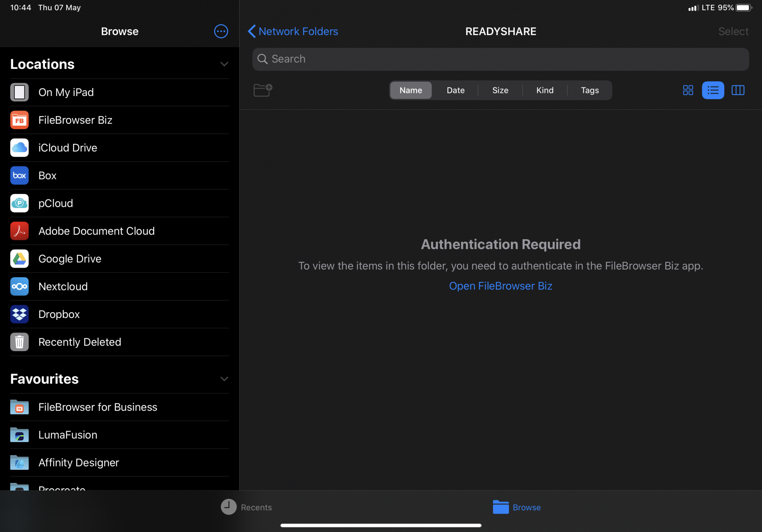This screenshot has width=762, height=532.
Task: Select iCloud Drive location
Action: click(x=120, y=148)
